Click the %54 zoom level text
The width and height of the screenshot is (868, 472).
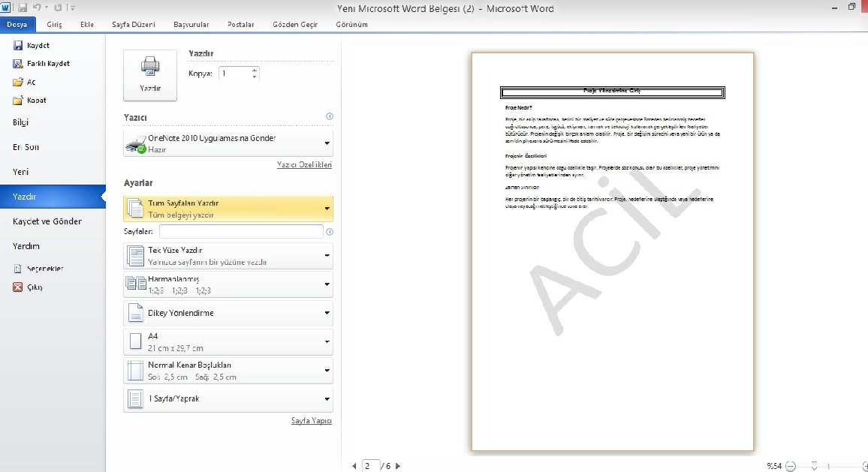(x=774, y=466)
